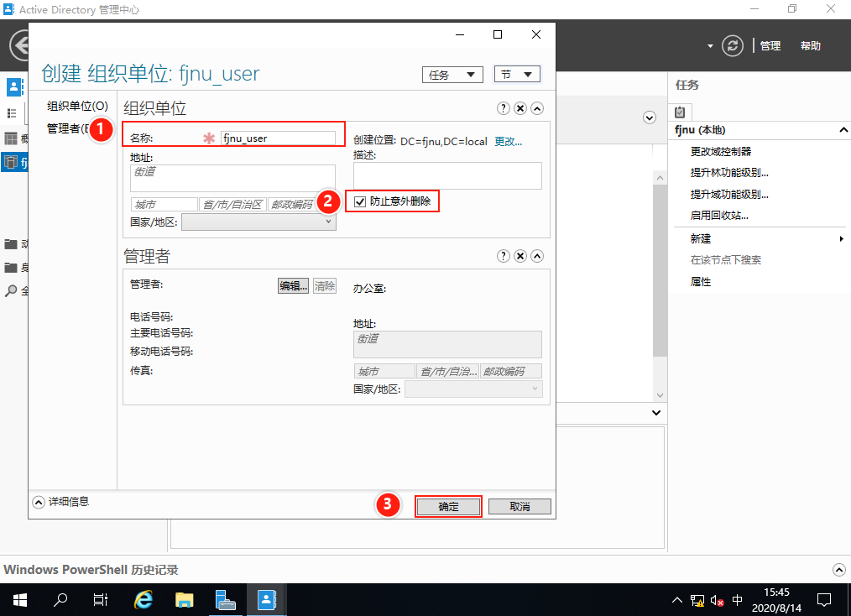851x616 pixels.
Task: Open the 任务 dropdown in the dialog
Action: coord(452,75)
